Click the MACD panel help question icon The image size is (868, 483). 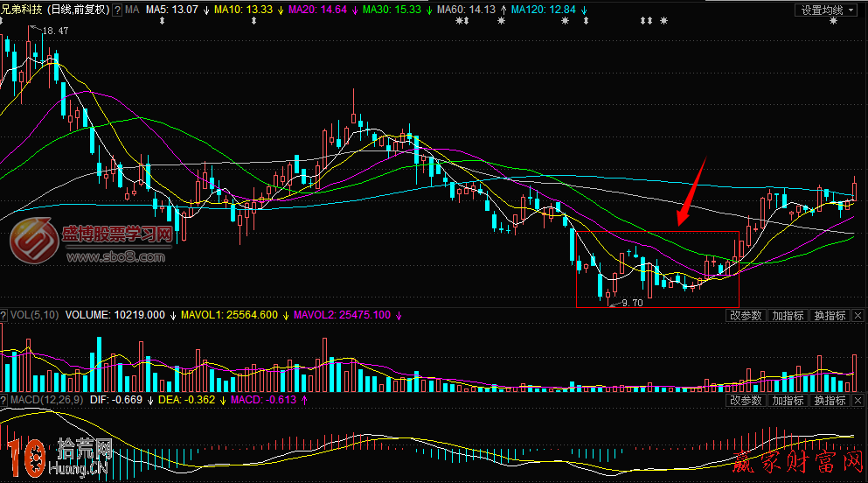(x=3, y=400)
